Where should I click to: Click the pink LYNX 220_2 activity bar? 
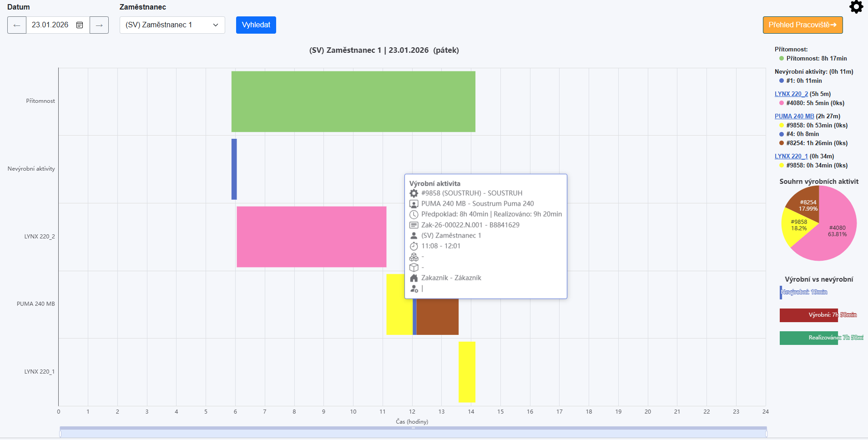pyautogui.click(x=311, y=237)
